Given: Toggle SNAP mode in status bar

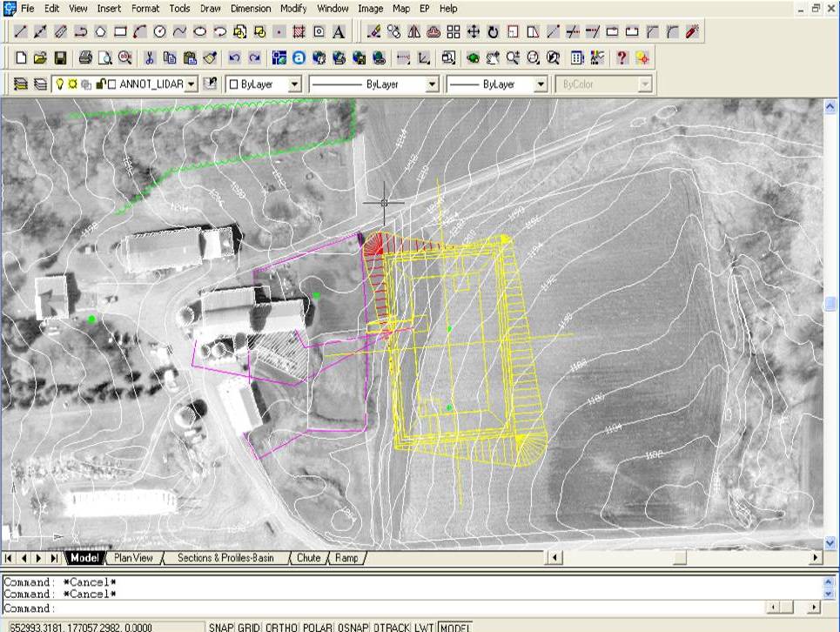Looking at the screenshot, I should pos(220,627).
